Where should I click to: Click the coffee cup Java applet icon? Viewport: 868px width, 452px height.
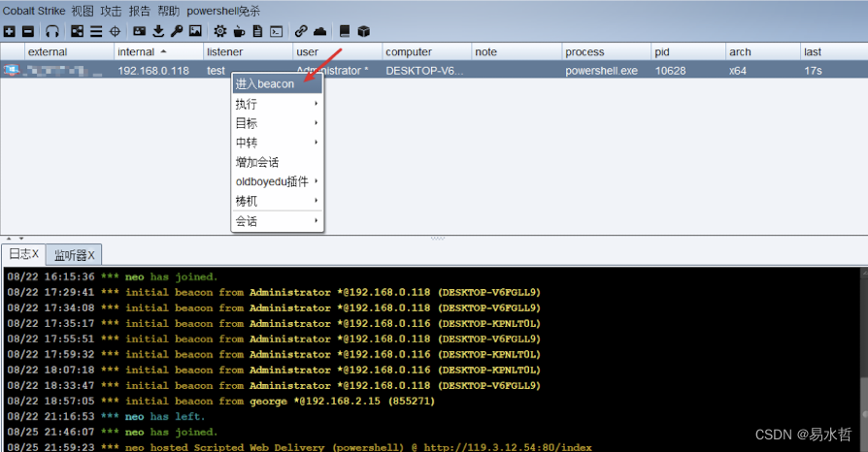pyautogui.click(x=239, y=32)
